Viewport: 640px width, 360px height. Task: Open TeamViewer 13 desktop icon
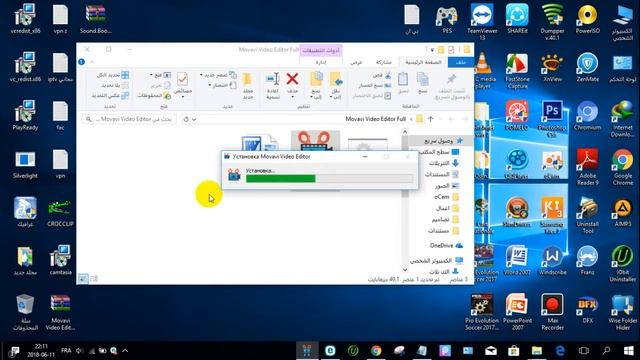(x=482, y=21)
